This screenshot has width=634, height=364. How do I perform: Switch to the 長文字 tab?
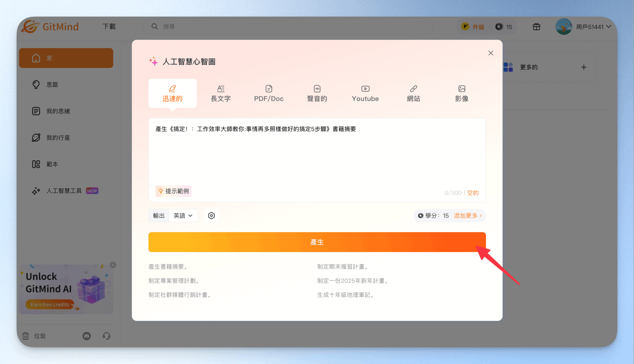pyautogui.click(x=220, y=94)
